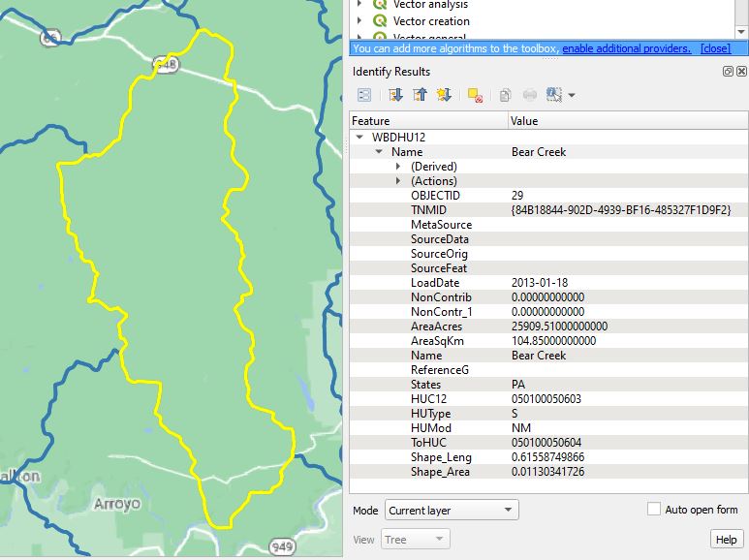Viewport: 749px width, 560px height.
Task: Select the HUType row
Action: 548,414
